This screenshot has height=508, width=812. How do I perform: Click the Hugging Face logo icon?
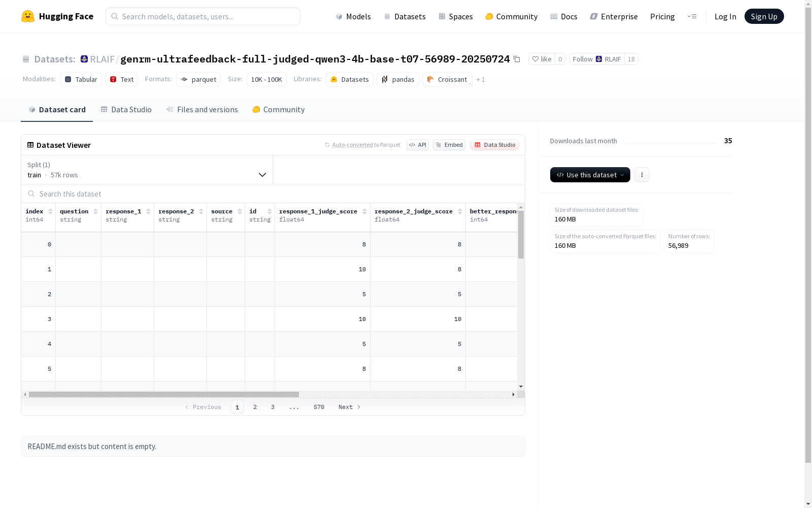coord(28,16)
